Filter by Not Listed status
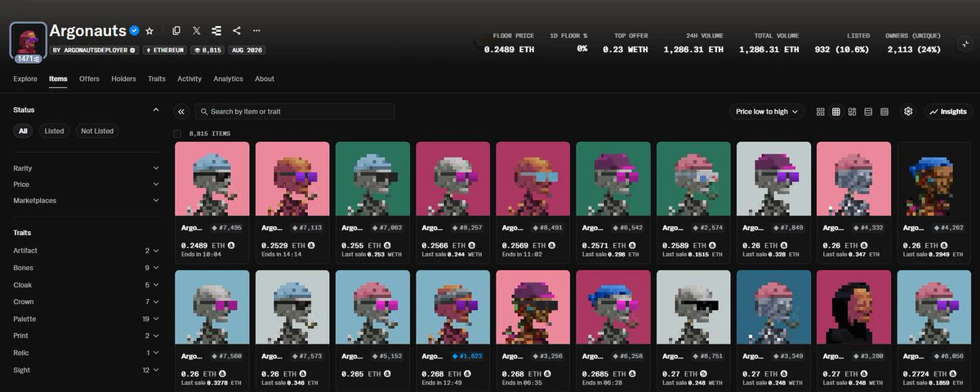 pos(97,131)
